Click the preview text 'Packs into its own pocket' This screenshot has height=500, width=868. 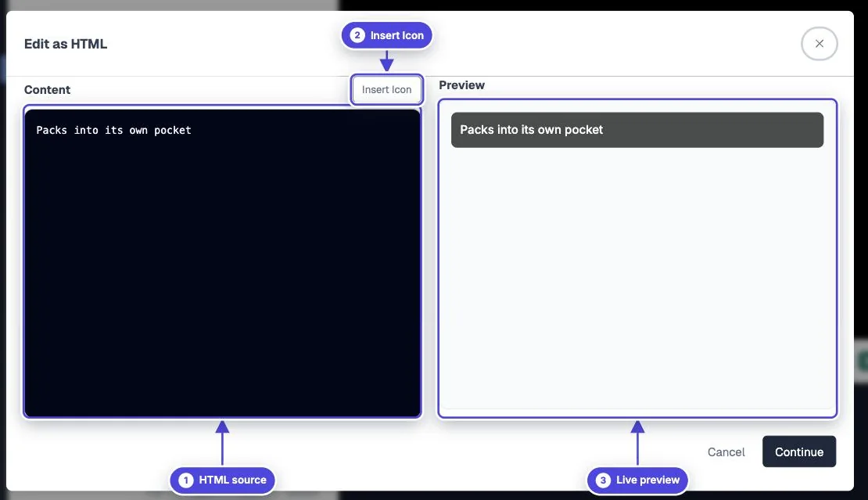[x=531, y=130]
